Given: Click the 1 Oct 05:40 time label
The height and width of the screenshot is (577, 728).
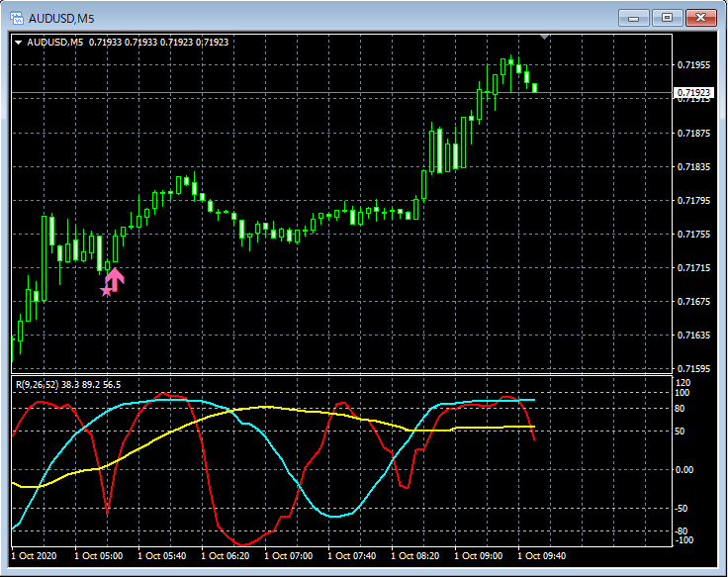Looking at the screenshot, I should (x=161, y=556).
